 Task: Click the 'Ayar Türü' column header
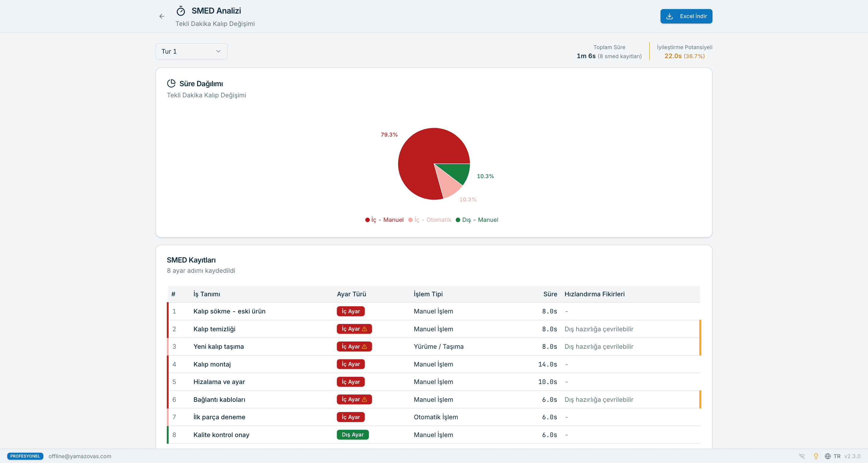[x=351, y=294]
